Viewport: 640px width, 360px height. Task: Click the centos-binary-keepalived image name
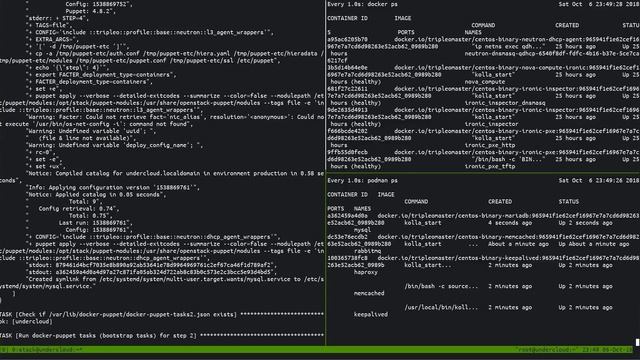[x=509, y=258]
